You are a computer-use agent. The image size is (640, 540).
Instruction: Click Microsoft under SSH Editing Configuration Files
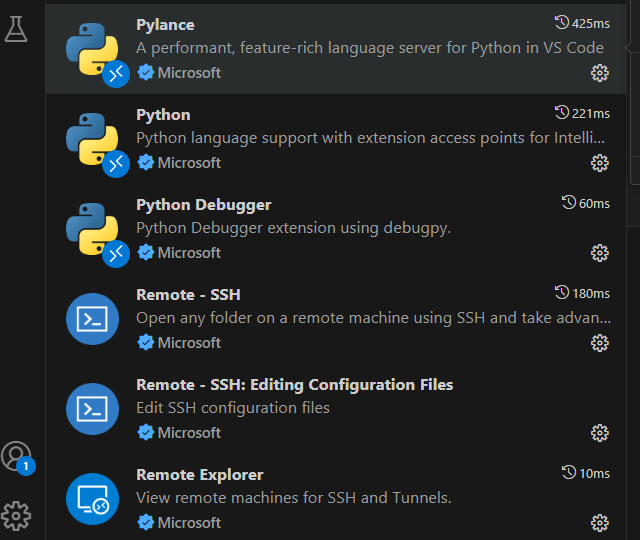tap(189, 433)
